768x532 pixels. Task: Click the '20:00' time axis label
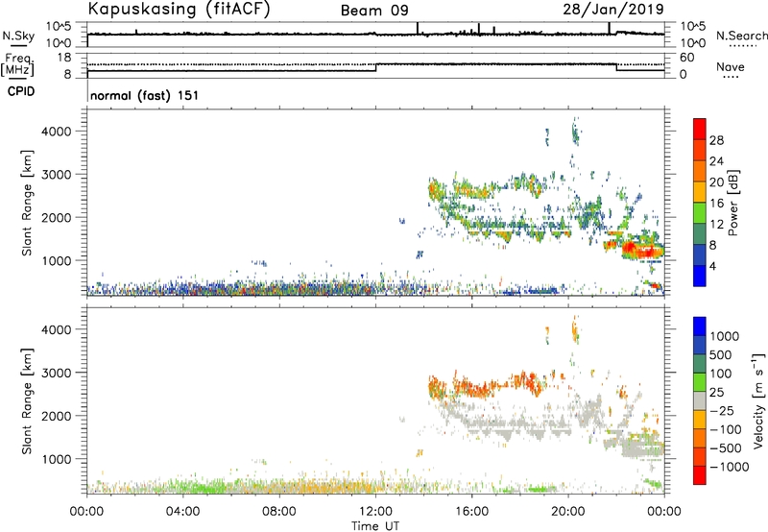tap(567, 512)
